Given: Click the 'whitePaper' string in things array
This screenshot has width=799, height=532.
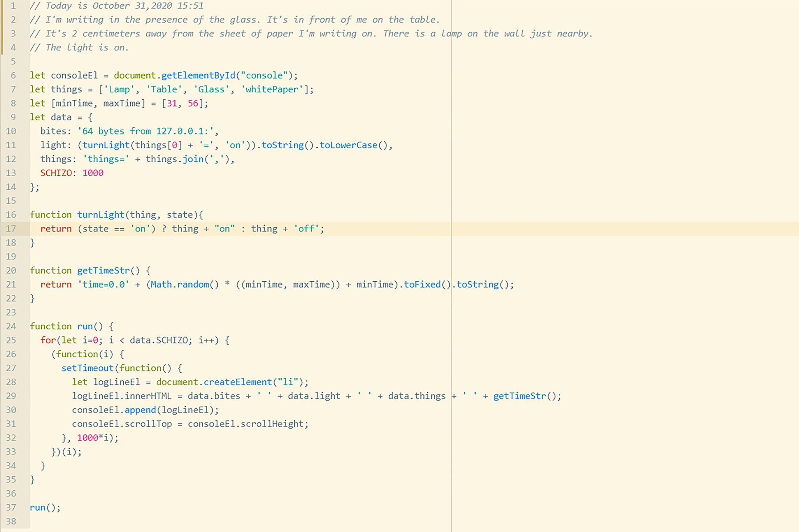Looking at the screenshot, I should click(272, 89).
